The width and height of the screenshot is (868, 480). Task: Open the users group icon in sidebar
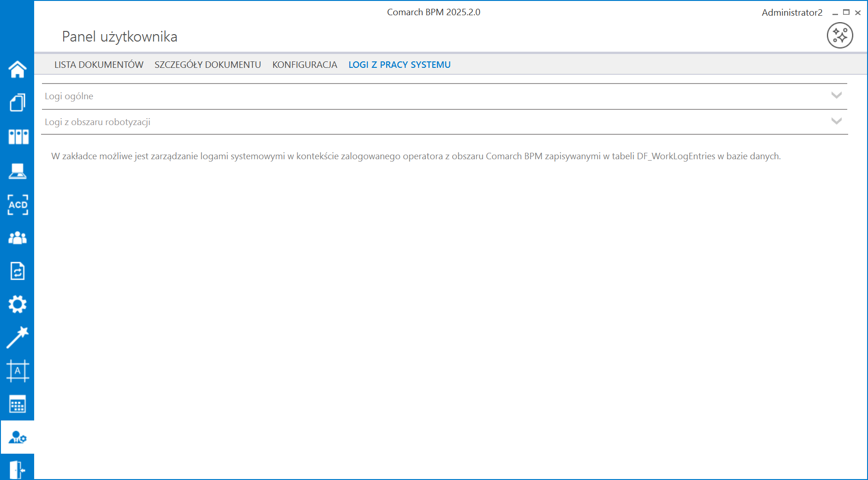coord(18,238)
